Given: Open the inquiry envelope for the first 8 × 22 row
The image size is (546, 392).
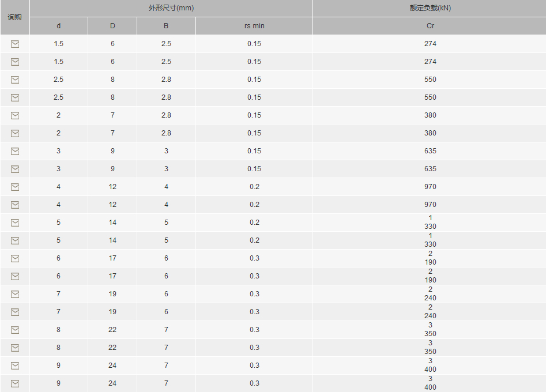Looking at the screenshot, I should click(15, 330).
